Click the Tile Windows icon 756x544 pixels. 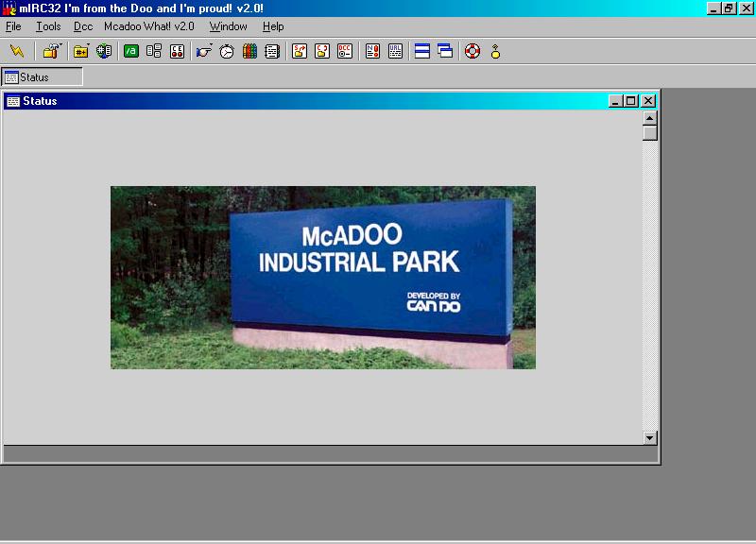422,51
